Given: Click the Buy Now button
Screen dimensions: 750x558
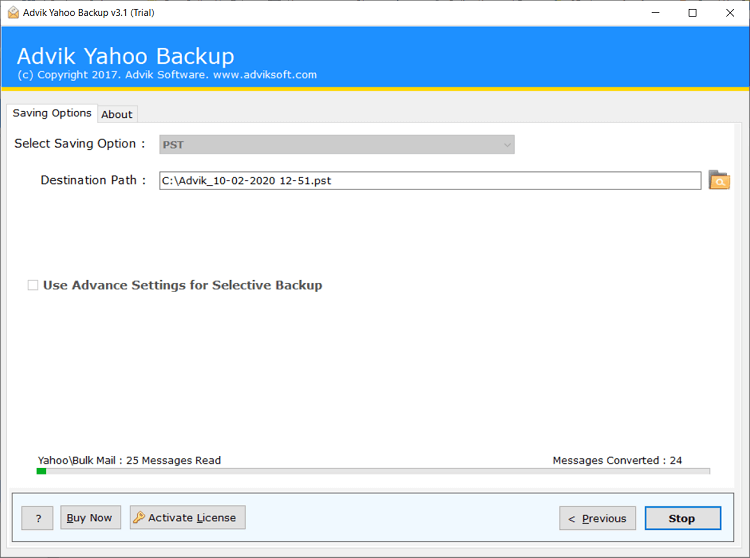Looking at the screenshot, I should [x=90, y=517].
